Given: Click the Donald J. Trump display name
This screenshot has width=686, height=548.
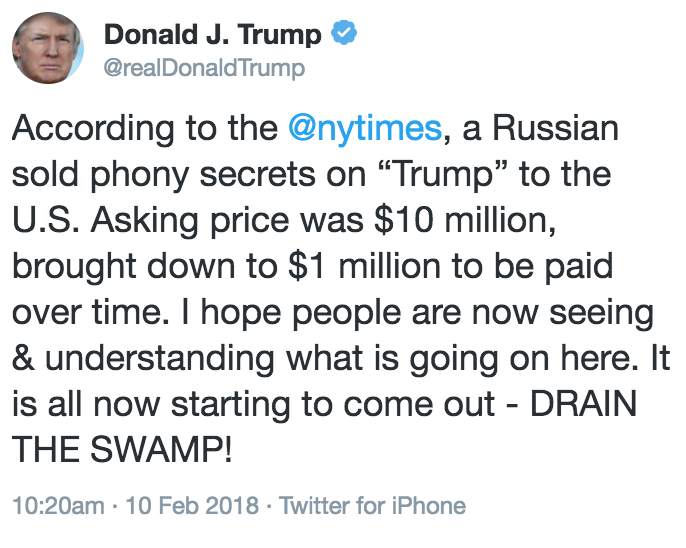Looking at the screenshot, I should (213, 35).
